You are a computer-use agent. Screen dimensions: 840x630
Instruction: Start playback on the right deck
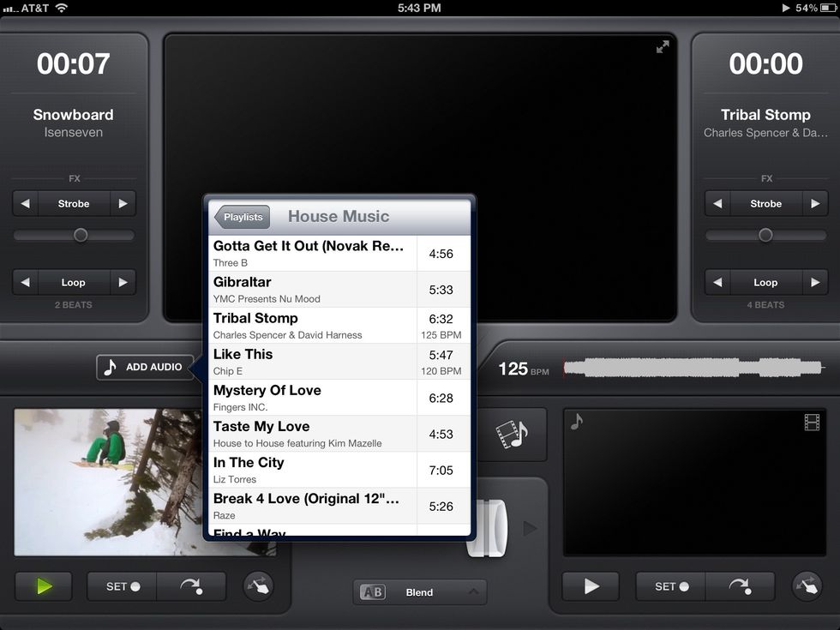pos(591,586)
